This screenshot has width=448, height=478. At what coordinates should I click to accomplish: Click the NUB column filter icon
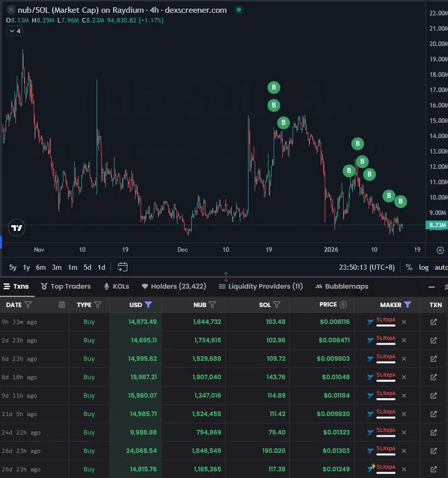[212, 305]
